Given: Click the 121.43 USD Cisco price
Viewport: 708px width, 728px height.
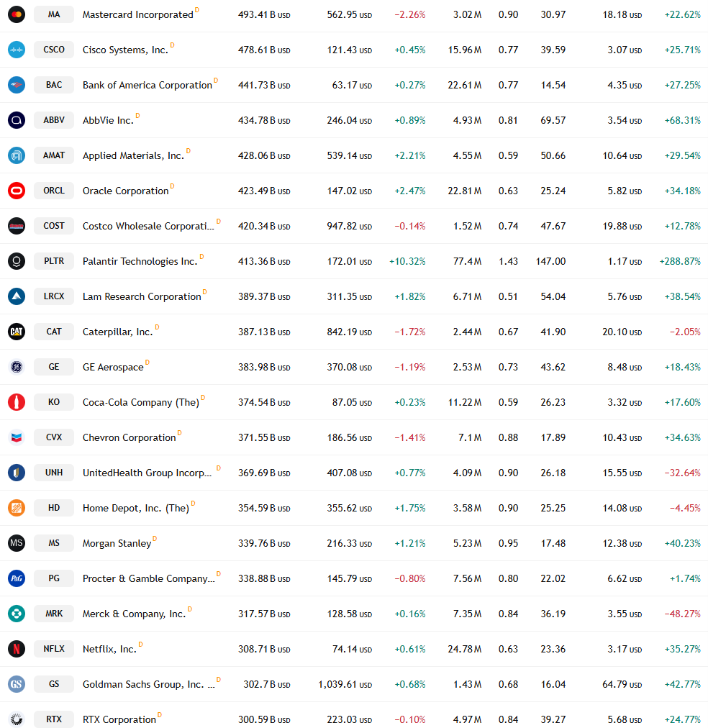Looking at the screenshot, I should tap(350, 50).
